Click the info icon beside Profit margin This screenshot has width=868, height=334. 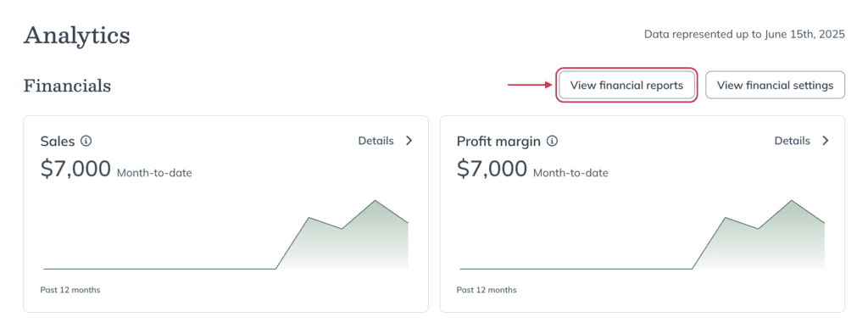(552, 141)
